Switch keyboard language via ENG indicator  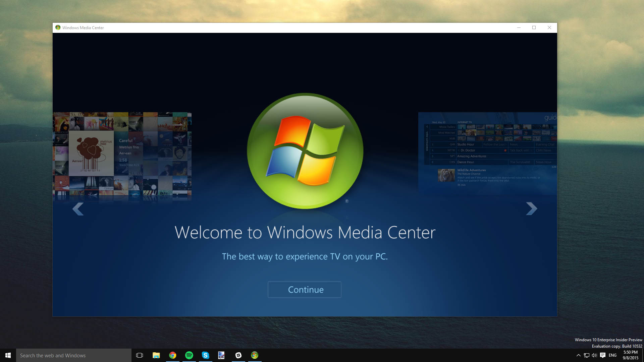click(x=613, y=355)
